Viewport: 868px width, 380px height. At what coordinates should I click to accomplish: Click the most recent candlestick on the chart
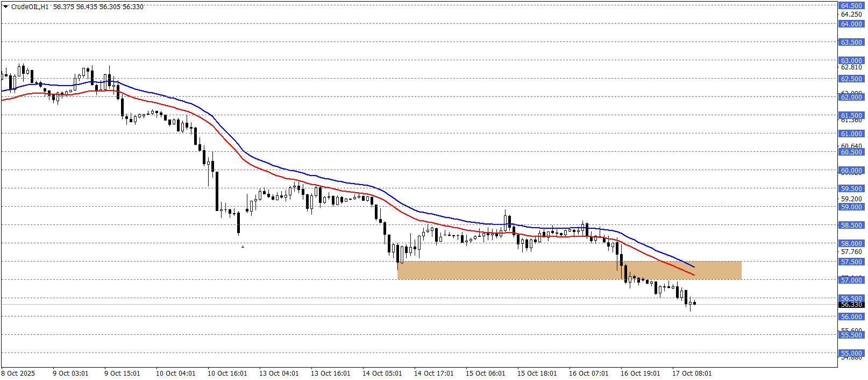coord(694,303)
